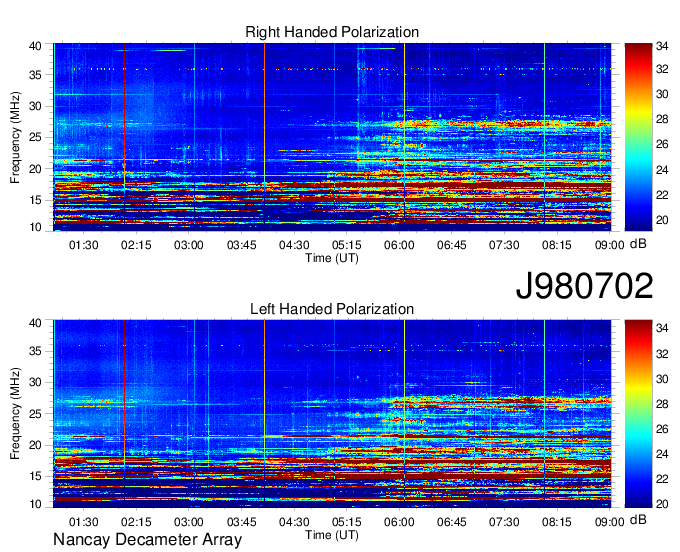Click the 09:00 time tick under the right-handed plot
The height and width of the screenshot is (552, 680).
click(609, 245)
